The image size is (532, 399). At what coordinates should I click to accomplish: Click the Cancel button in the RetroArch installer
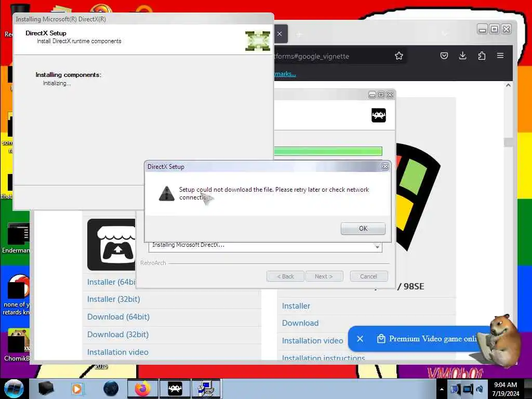(x=368, y=276)
